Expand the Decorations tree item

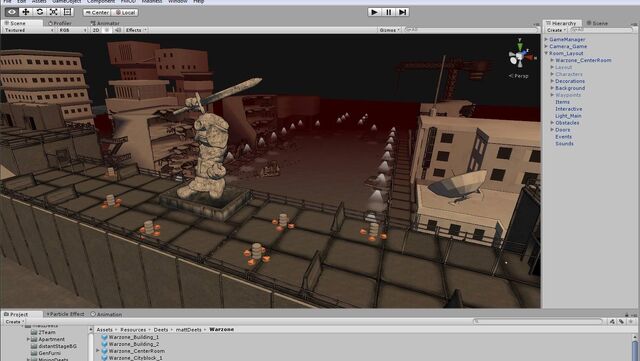552,81
